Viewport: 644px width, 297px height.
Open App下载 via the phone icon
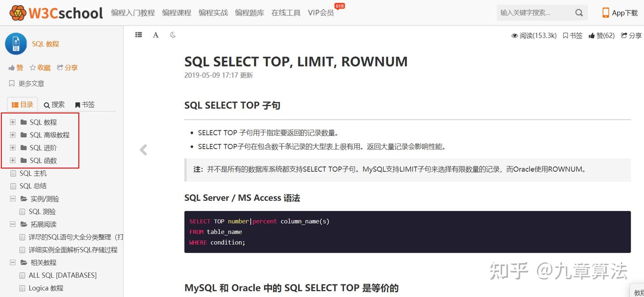pos(606,13)
